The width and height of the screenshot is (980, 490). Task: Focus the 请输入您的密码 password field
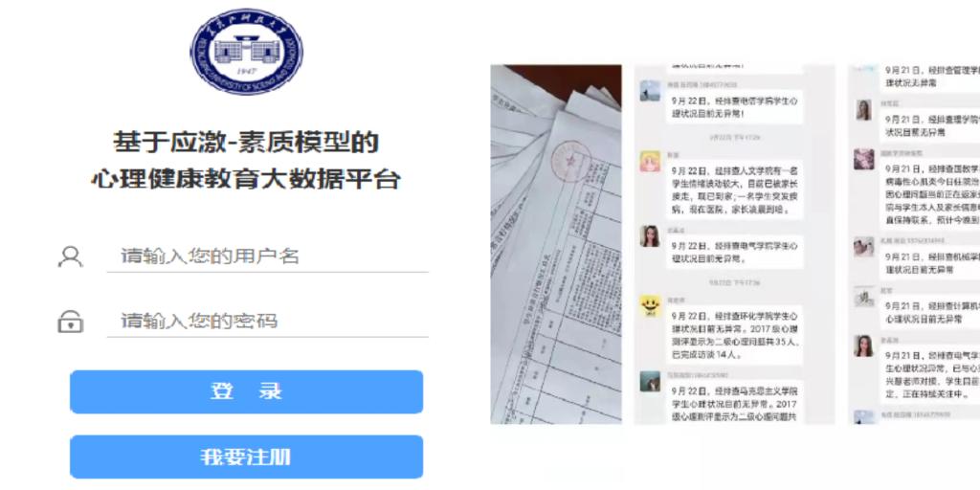coord(268,322)
